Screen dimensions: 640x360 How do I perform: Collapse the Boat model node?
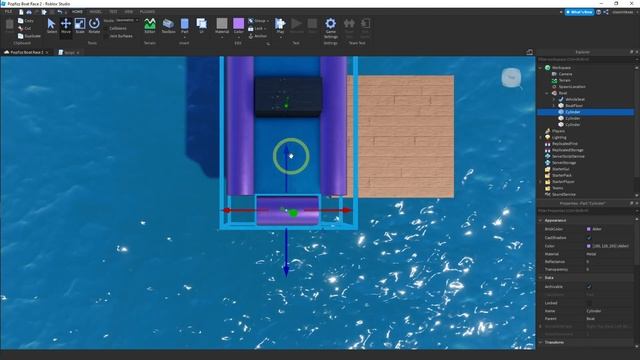(x=547, y=93)
